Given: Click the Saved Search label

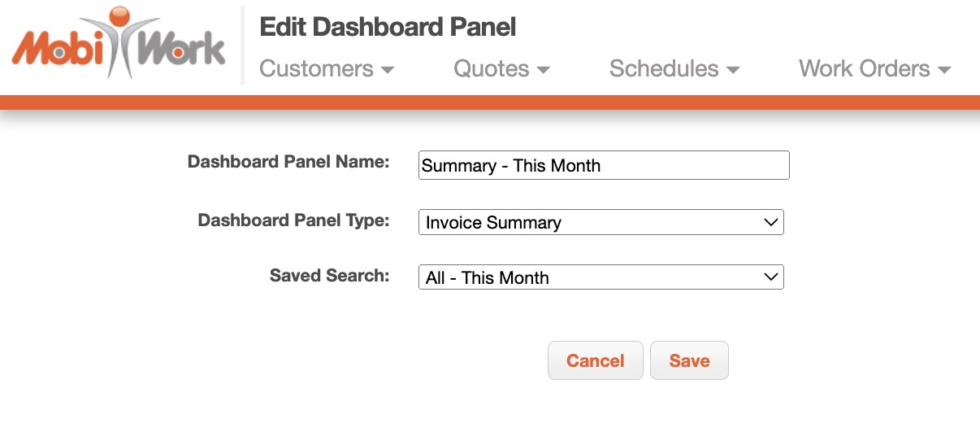Looking at the screenshot, I should click(329, 275).
